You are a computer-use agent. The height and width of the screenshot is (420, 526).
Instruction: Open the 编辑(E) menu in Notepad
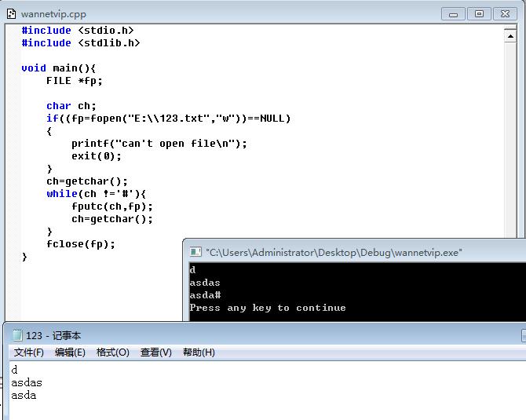pos(70,352)
